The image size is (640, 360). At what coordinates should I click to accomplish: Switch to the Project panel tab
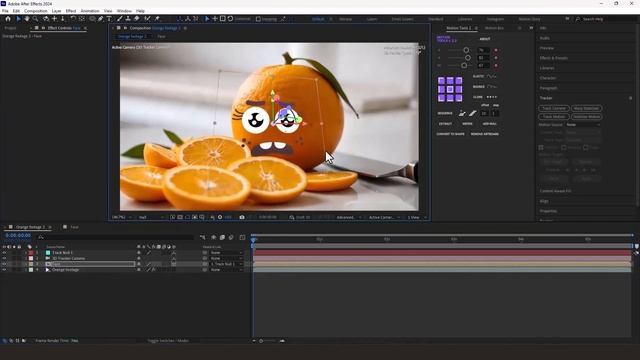click(10, 28)
